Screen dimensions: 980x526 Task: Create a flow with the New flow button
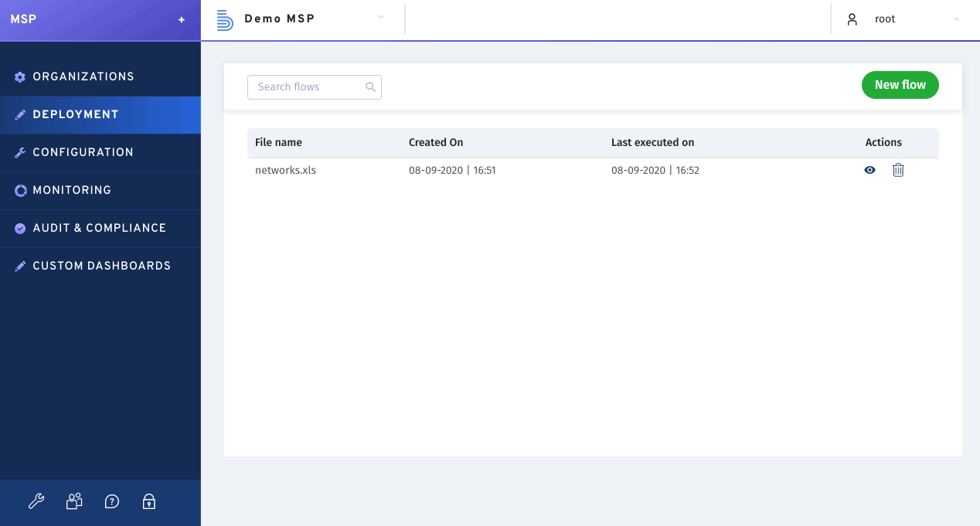point(900,85)
